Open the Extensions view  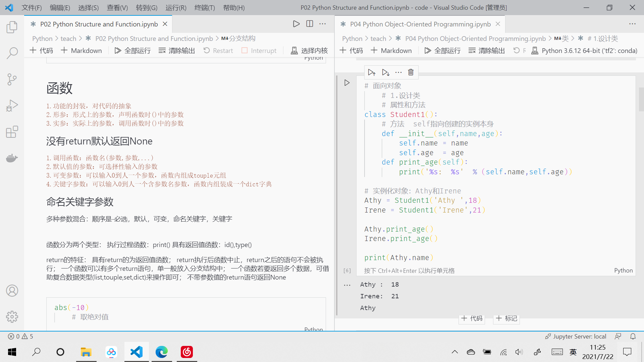[12, 132]
